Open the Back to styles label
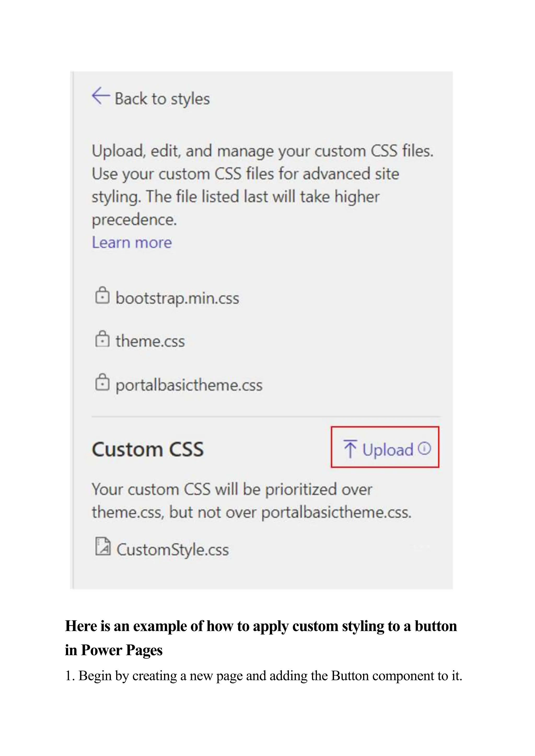The image size is (535, 756). [x=162, y=99]
